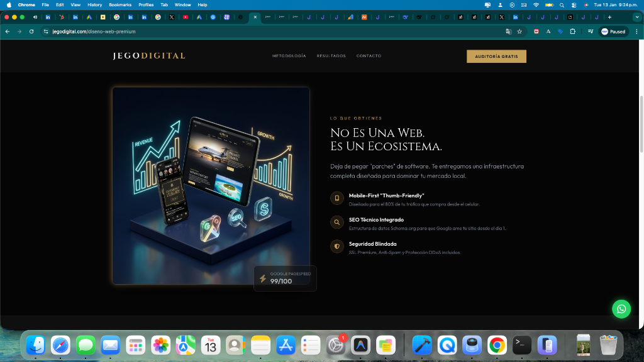Click the phone icon beside Mobile-First feature
The width and height of the screenshot is (644, 362).
pyautogui.click(x=336, y=198)
